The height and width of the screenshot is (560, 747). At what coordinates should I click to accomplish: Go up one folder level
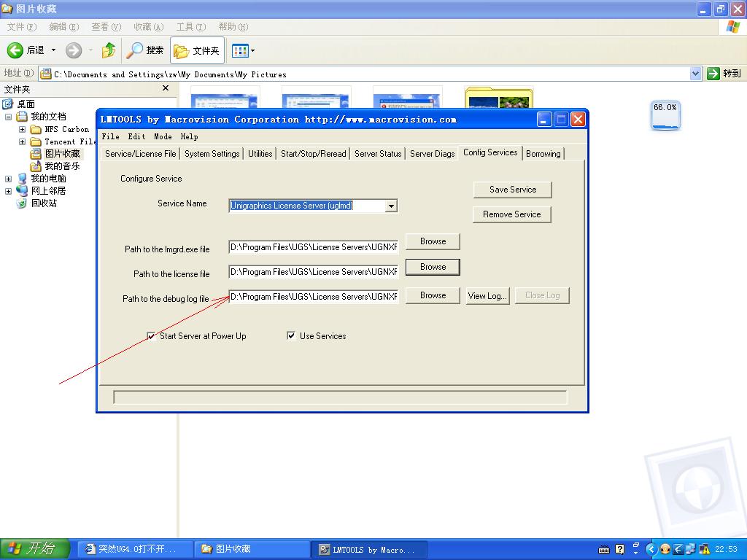coord(109,50)
